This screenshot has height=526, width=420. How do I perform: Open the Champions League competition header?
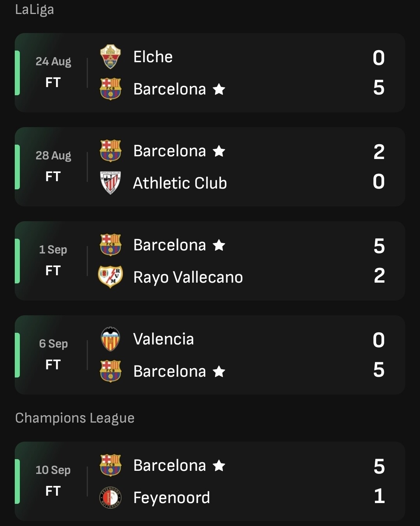click(x=75, y=418)
